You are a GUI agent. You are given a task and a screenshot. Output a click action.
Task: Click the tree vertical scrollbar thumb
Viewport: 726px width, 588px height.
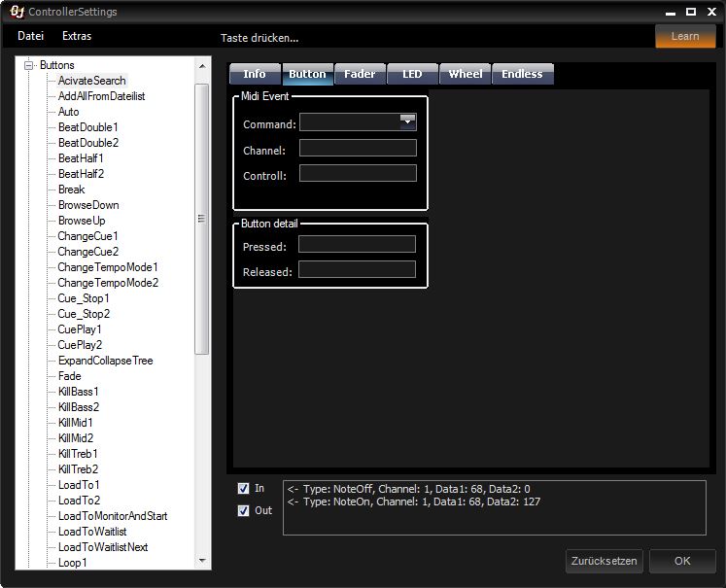(x=202, y=219)
